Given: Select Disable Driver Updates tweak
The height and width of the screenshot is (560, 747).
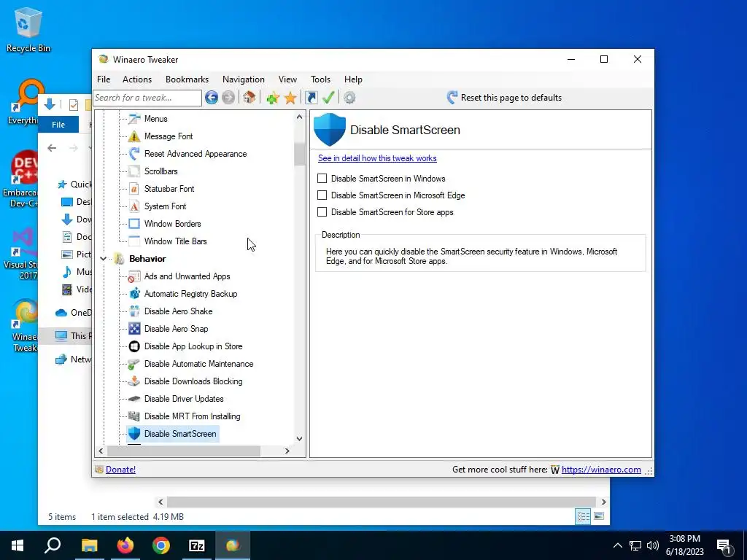Looking at the screenshot, I should (x=184, y=399).
